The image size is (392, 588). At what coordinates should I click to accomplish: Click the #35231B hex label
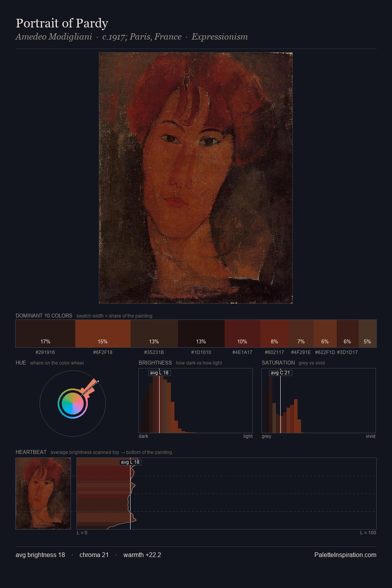click(x=154, y=352)
